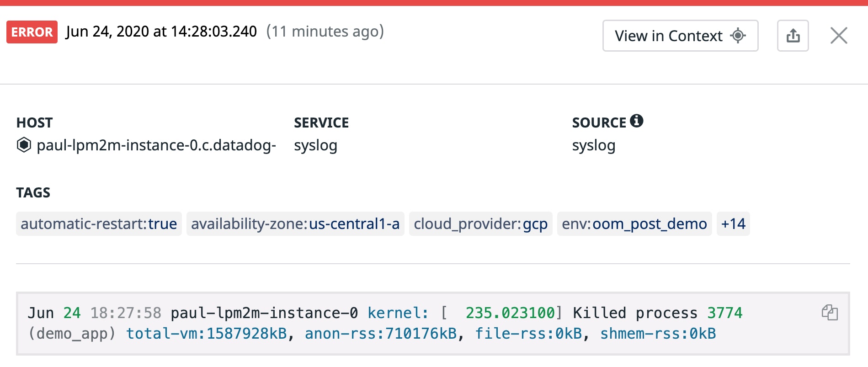The width and height of the screenshot is (868, 367).
Task: Open the syslog value under SOURCE
Action: click(x=593, y=145)
